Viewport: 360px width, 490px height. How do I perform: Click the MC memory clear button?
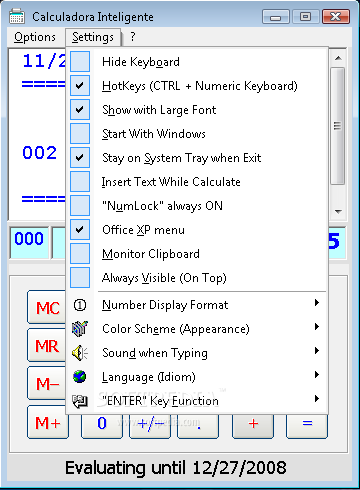click(47, 307)
